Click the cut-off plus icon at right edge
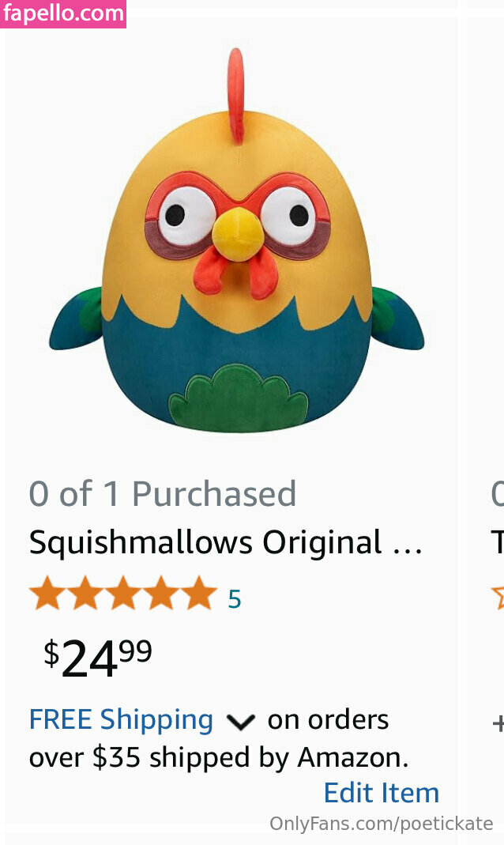504x845 pixels. (x=498, y=722)
